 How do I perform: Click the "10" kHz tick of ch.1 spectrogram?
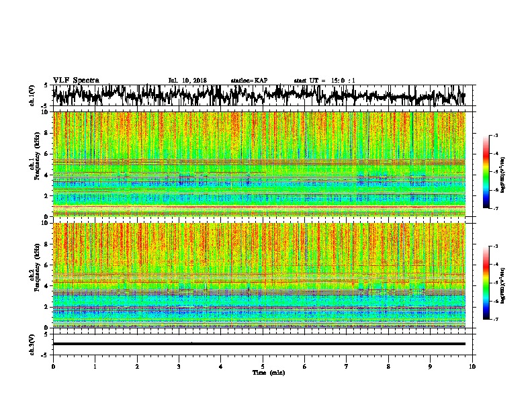pyautogui.click(x=46, y=112)
